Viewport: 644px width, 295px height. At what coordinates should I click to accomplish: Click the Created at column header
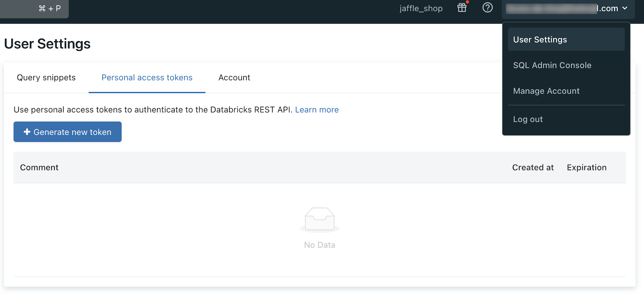pyautogui.click(x=533, y=168)
